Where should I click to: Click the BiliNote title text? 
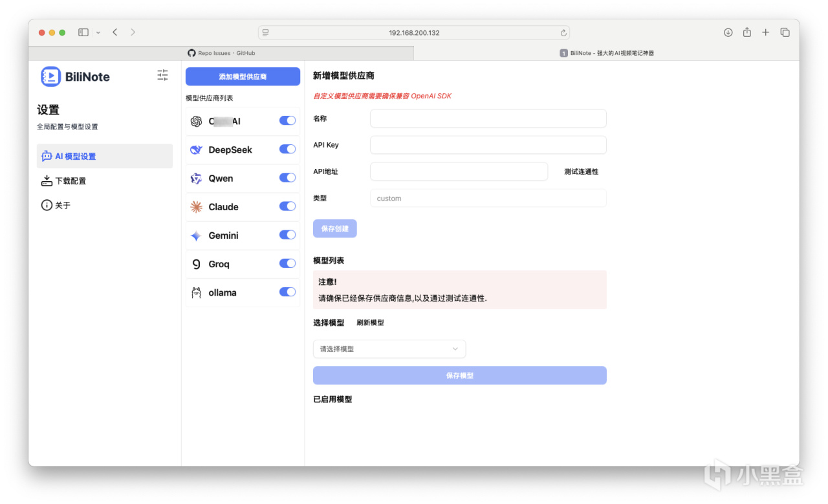tap(87, 77)
